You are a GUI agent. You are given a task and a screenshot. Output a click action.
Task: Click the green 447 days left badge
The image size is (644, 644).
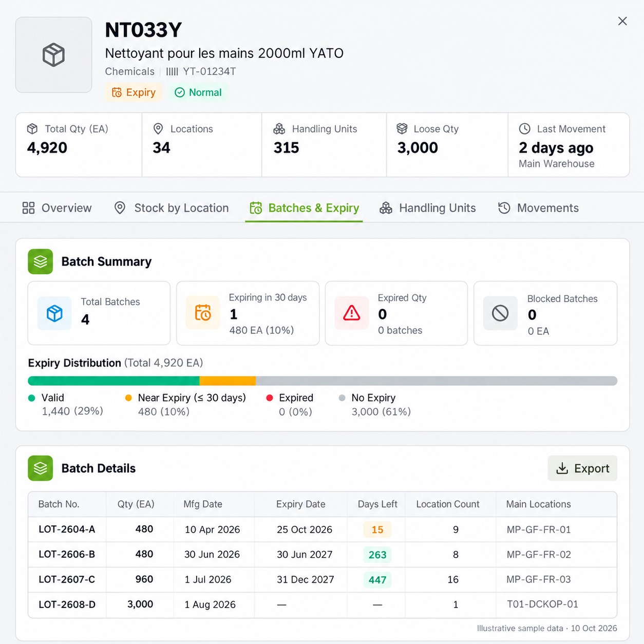point(377,580)
